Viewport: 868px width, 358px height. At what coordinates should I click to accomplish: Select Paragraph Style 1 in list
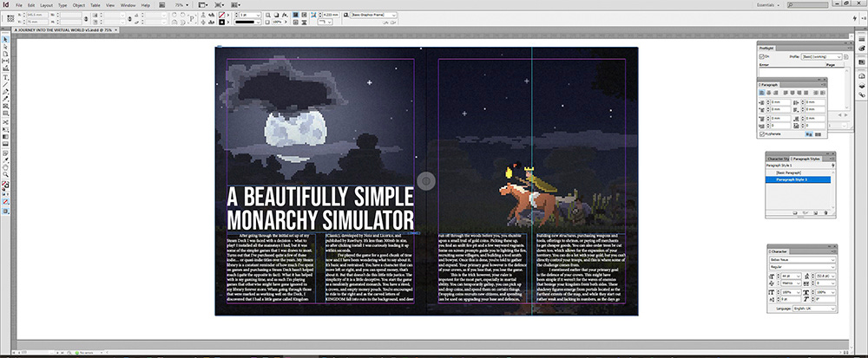pos(799,179)
